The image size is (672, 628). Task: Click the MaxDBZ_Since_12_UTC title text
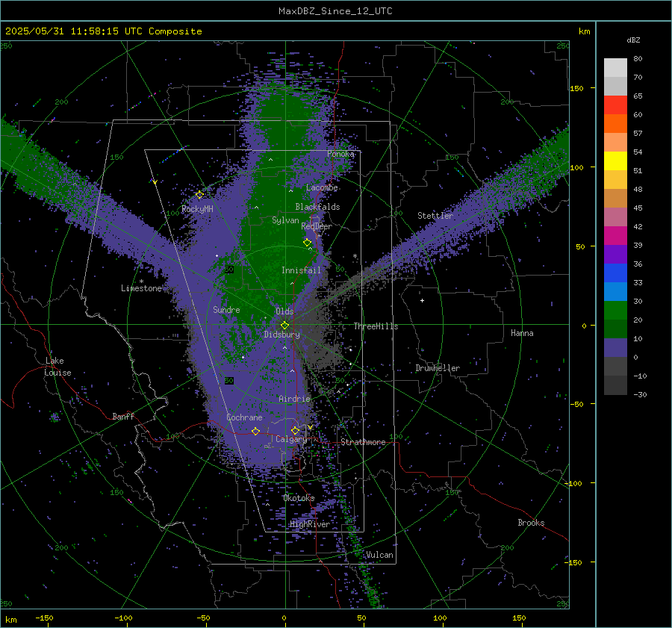point(335,11)
